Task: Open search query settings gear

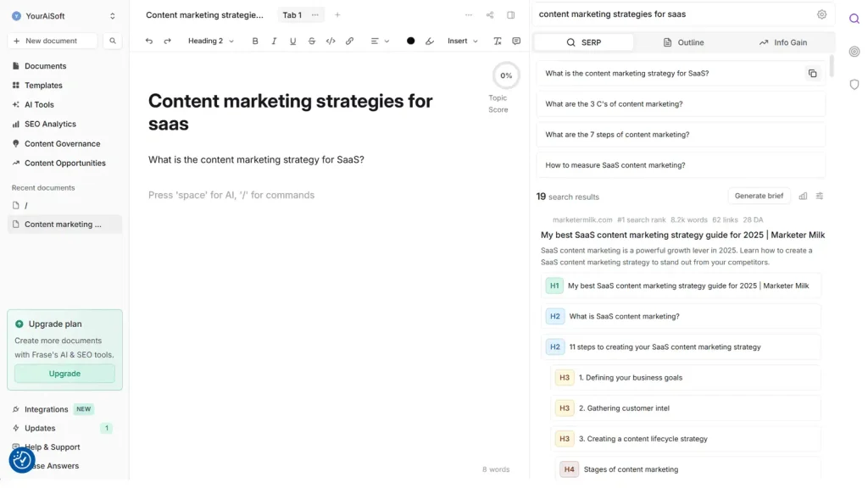Action: [x=821, y=14]
